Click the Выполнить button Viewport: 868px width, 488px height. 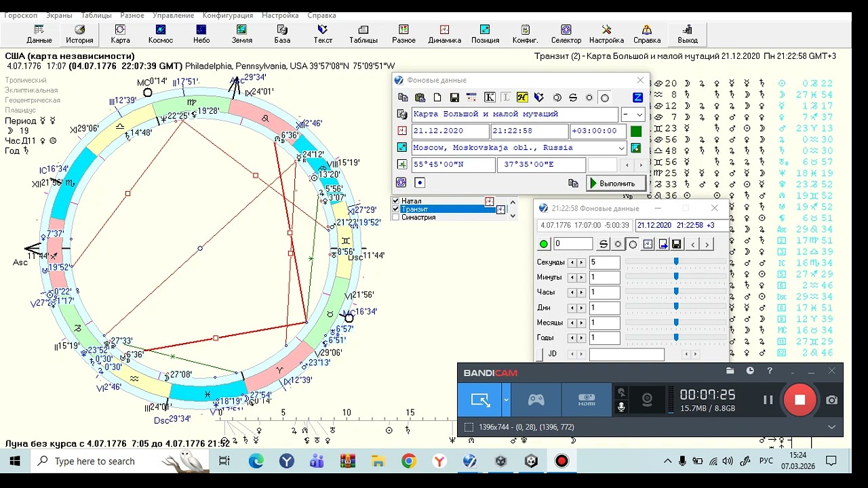616,183
